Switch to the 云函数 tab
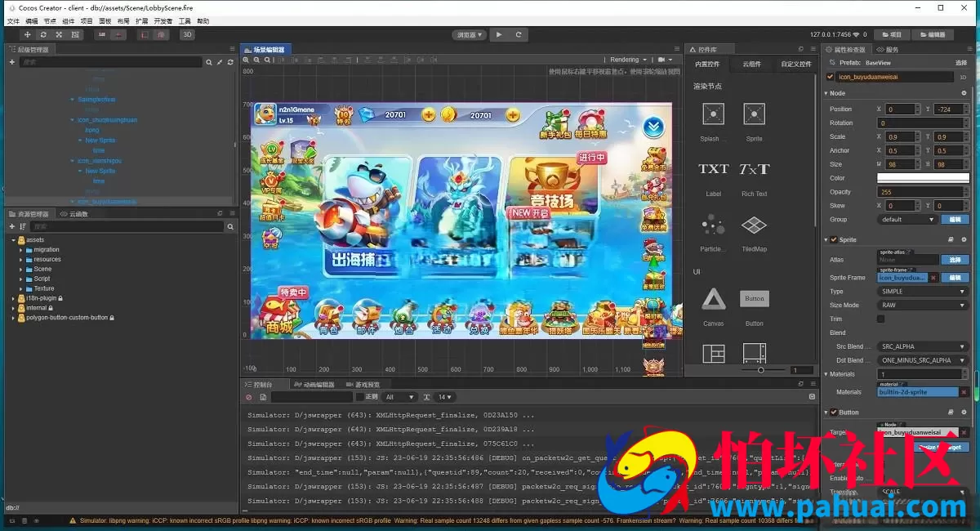This screenshot has width=980, height=531. [x=74, y=214]
